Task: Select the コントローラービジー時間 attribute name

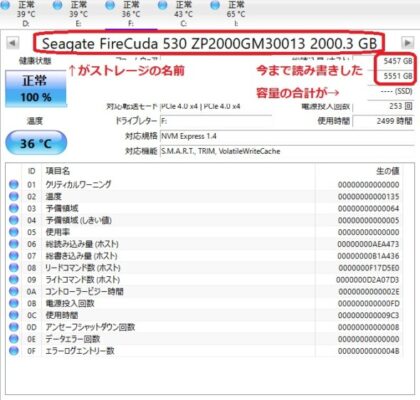Action: [x=84, y=292]
